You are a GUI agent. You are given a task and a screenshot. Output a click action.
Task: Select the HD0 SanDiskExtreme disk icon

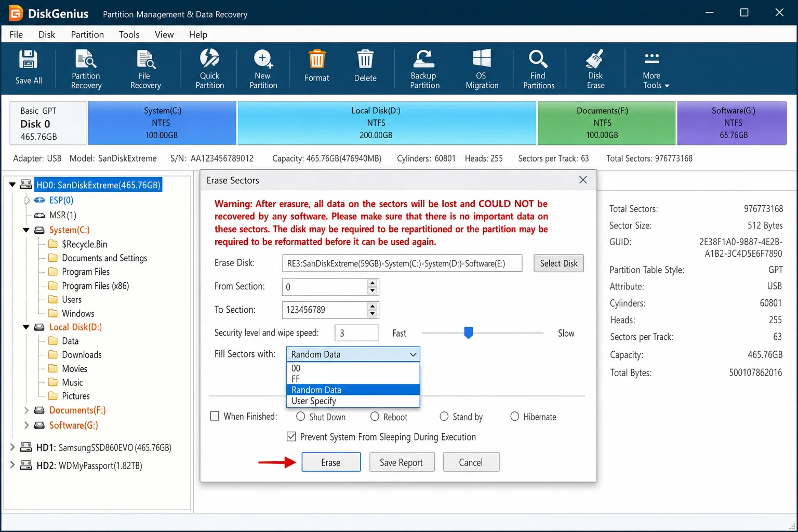[x=26, y=185]
